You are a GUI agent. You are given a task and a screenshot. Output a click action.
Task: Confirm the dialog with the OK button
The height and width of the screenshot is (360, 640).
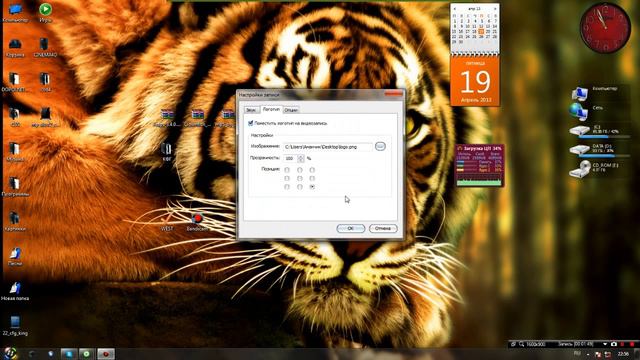coord(351,229)
